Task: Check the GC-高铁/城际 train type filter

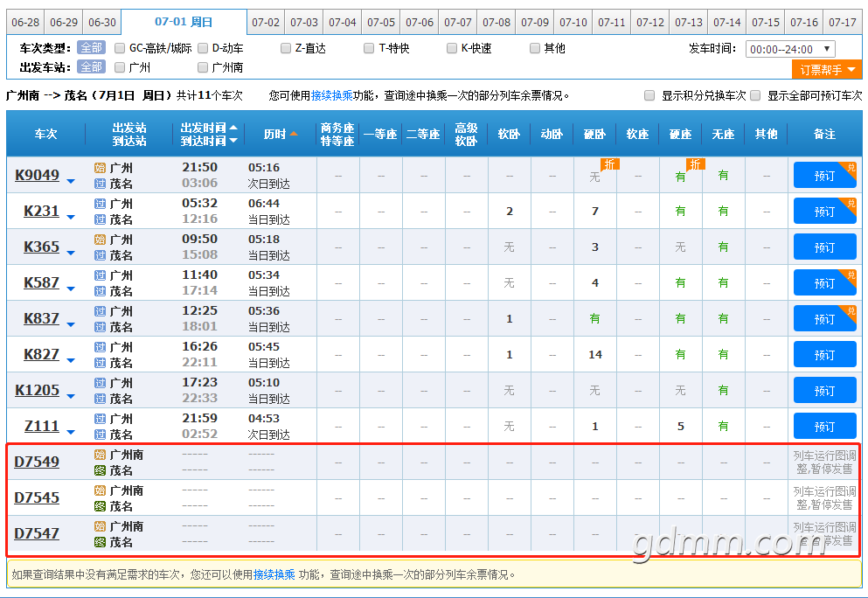Action: point(120,49)
